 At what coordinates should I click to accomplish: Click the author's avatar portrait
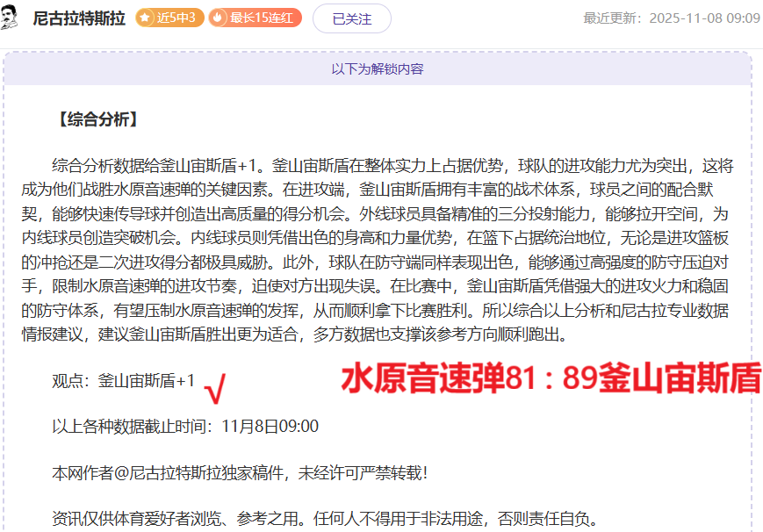(x=11, y=16)
